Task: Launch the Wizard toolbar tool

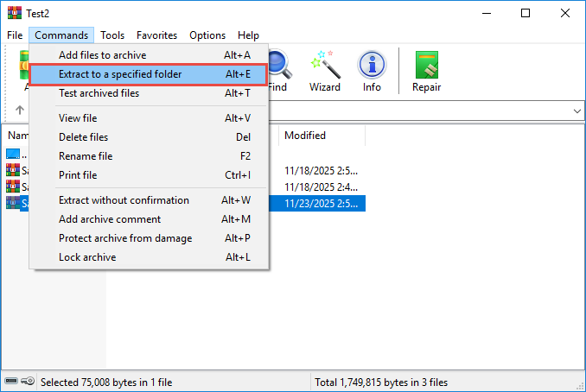Action: point(325,71)
